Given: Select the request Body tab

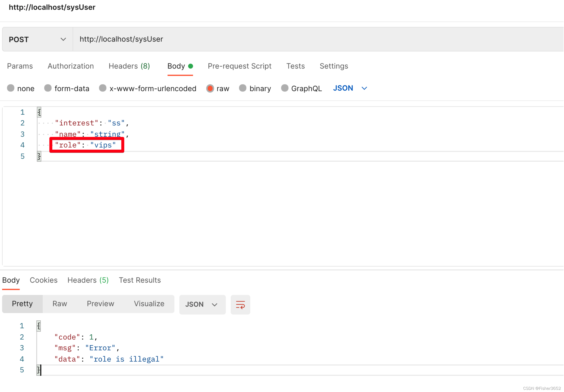Looking at the screenshot, I should coord(180,66).
